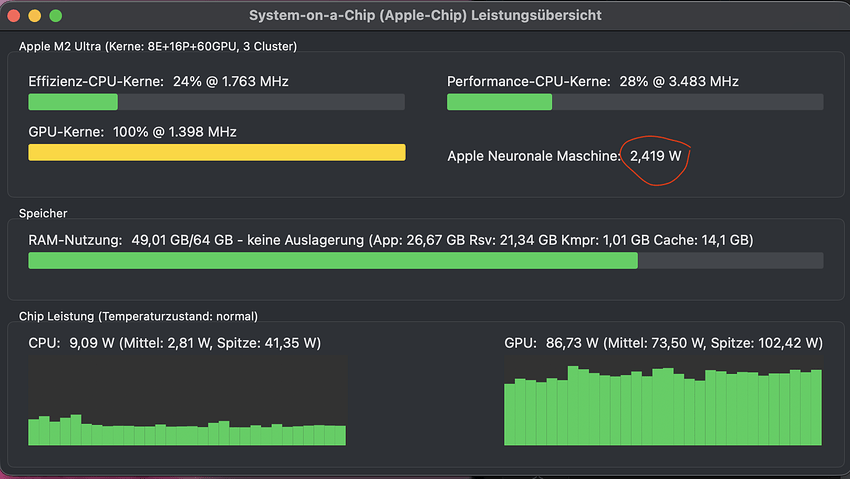Click the green zoom window button
The image size is (850, 479).
click(x=55, y=16)
